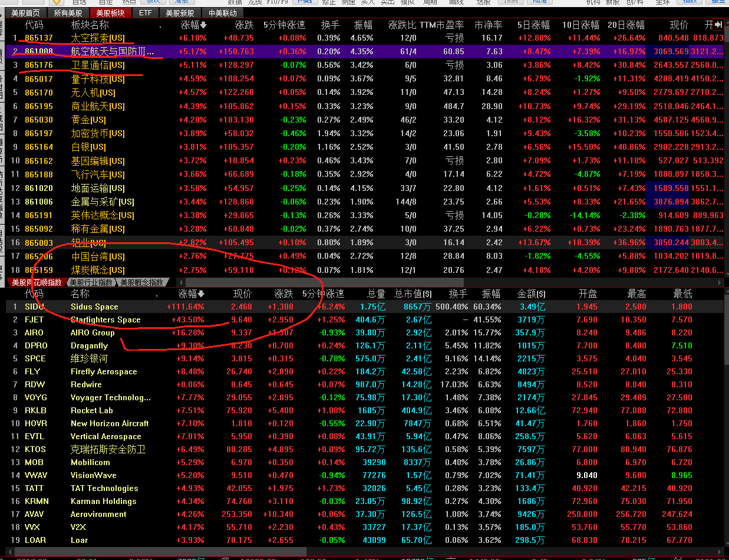
Task: Sort stocks by 最低 column header
Action: pyautogui.click(x=682, y=294)
